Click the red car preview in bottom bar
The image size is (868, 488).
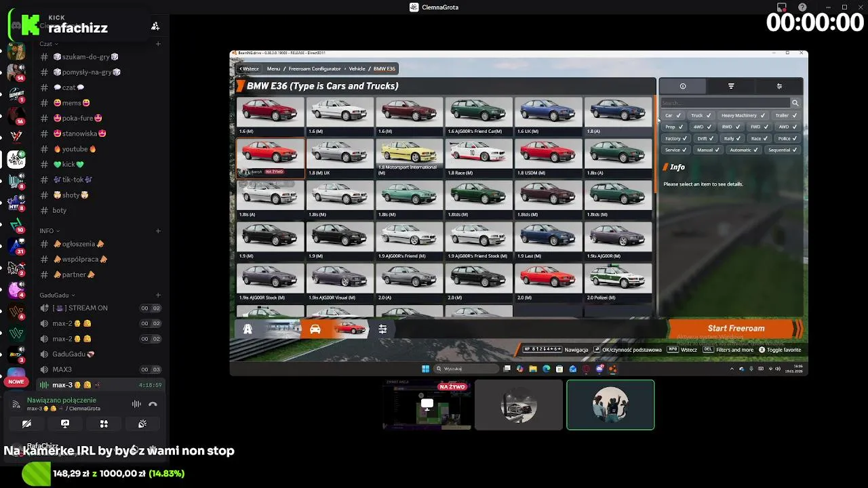coord(349,329)
